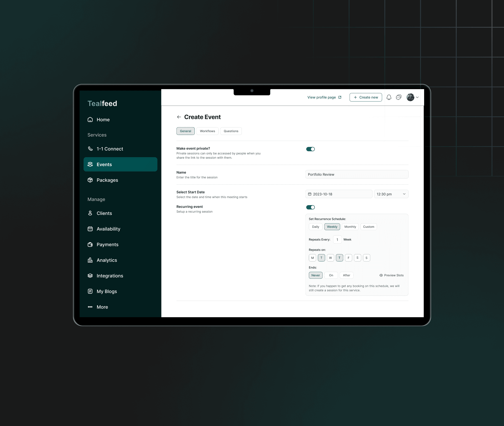Open the Analytics sidebar item

[107, 260]
